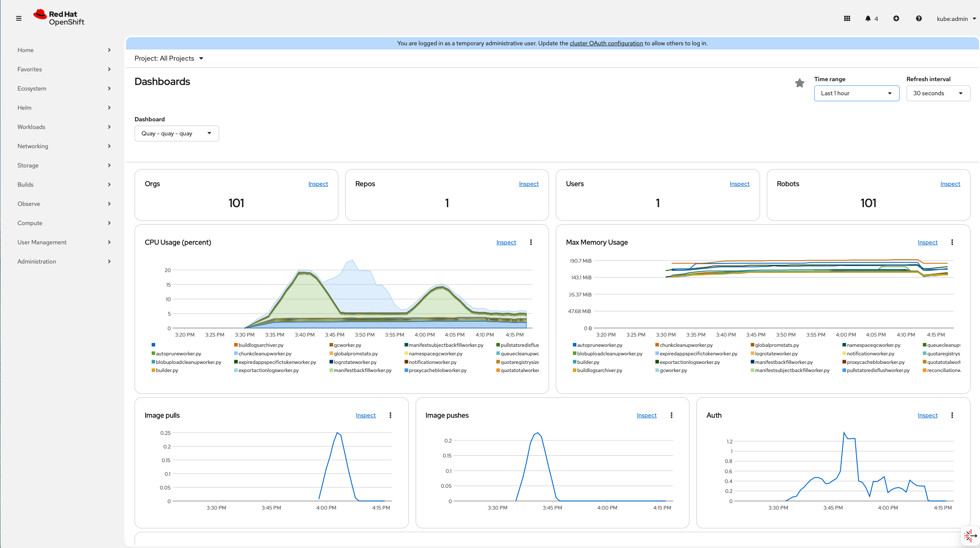
Task: Toggle builder.py series in CPU legend
Action: click(x=167, y=370)
